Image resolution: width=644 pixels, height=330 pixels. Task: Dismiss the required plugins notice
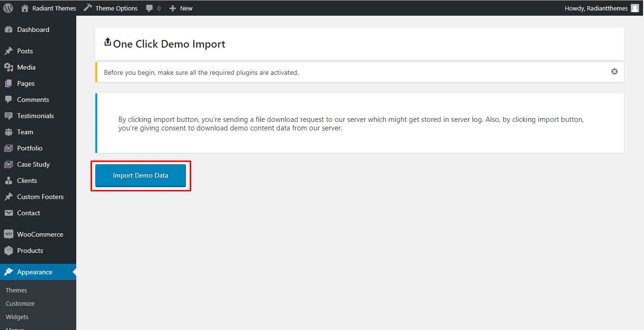coord(614,71)
